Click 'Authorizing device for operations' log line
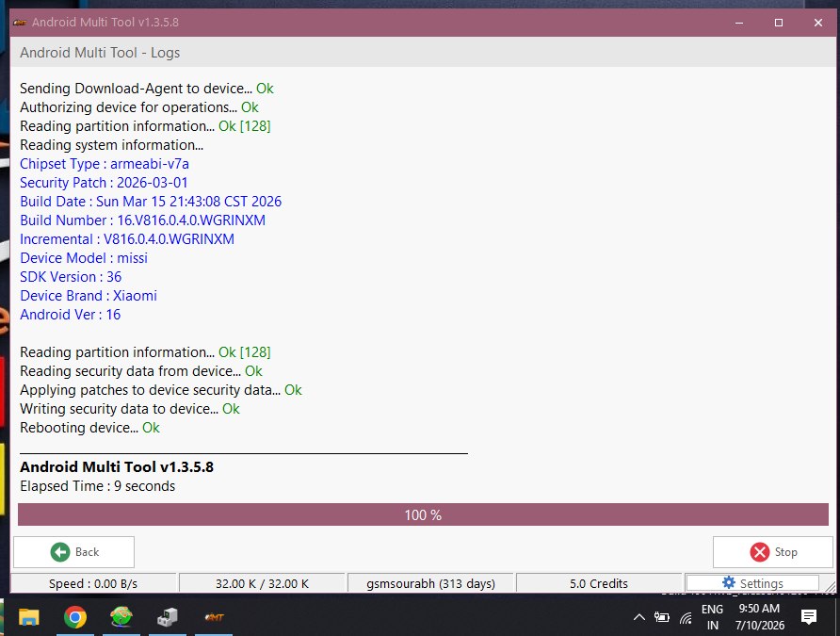Screen dimensions: 840x636 [x=139, y=107]
